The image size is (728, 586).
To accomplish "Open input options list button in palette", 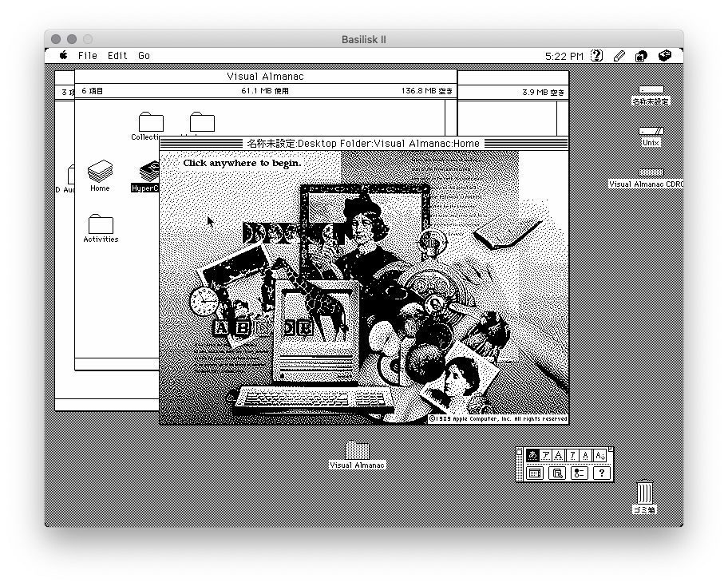I will 580,473.
